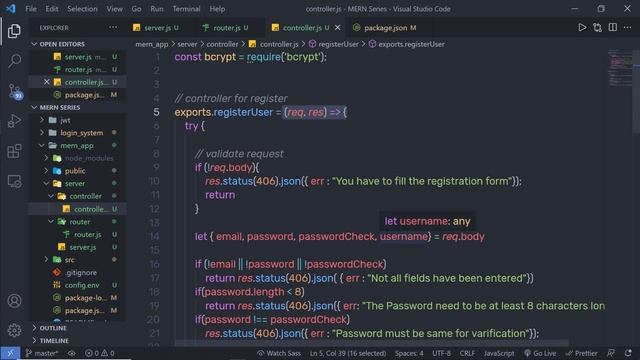Switch to the package.json tab
Viewport: 640px width, 360px height.
pyautogui.click(x=386, y=28)
